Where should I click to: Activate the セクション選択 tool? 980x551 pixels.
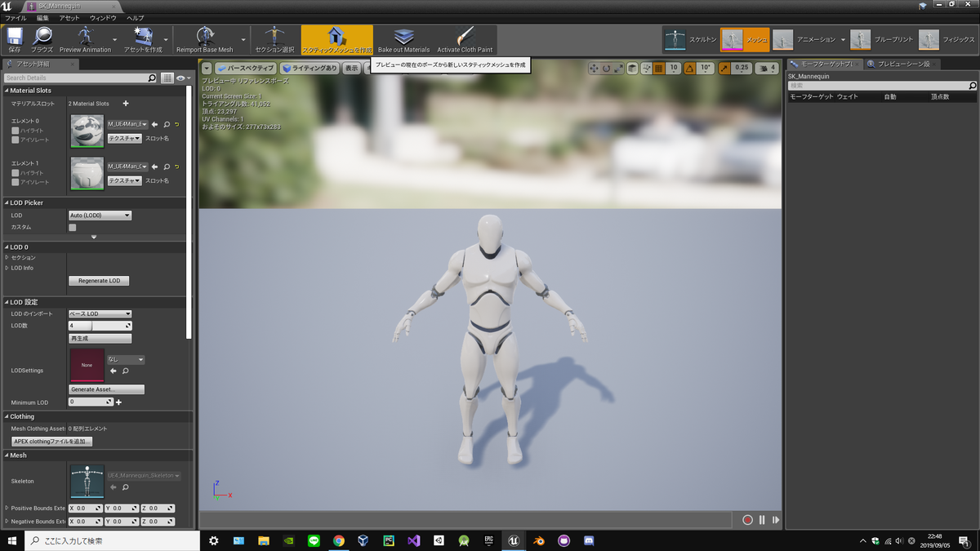tap(274, 38)
